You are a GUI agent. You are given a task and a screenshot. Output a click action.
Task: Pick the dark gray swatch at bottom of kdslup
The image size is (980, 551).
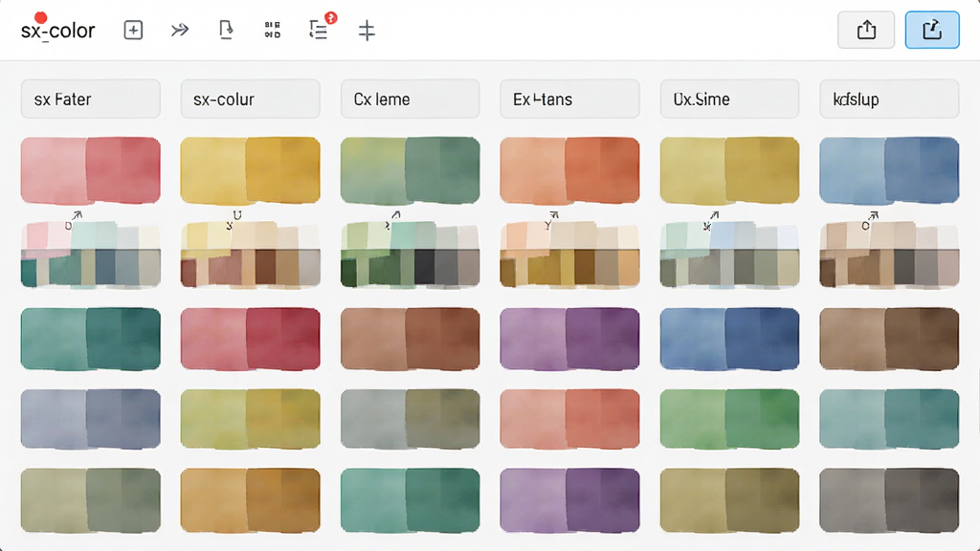pos(889,500)
